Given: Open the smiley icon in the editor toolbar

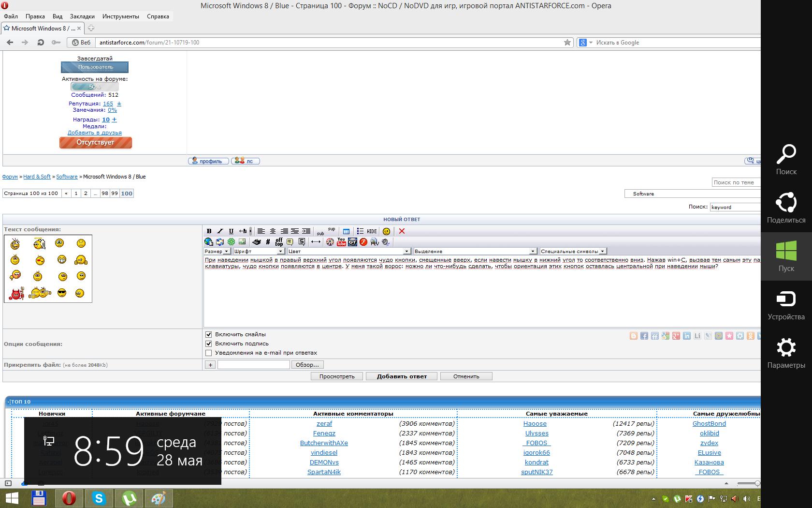Looking at the screenshot, I should tap(386, 231).
